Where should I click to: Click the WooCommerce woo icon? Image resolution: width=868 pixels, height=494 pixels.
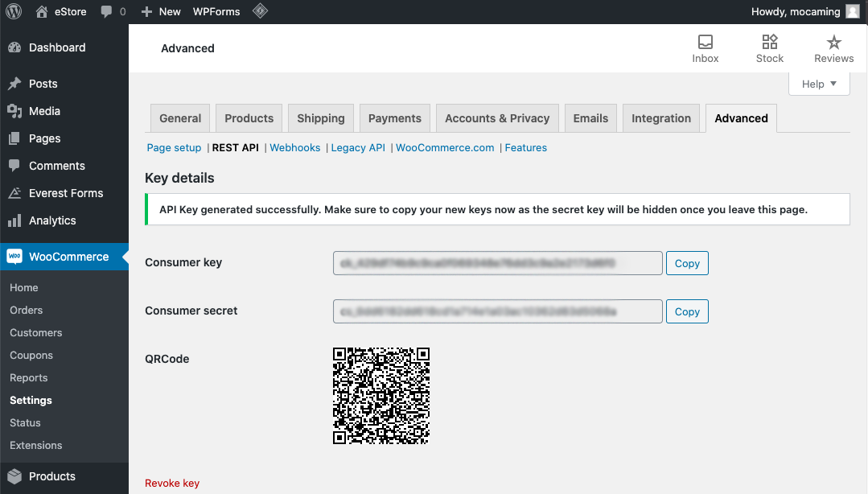click(x=15, y=257)
